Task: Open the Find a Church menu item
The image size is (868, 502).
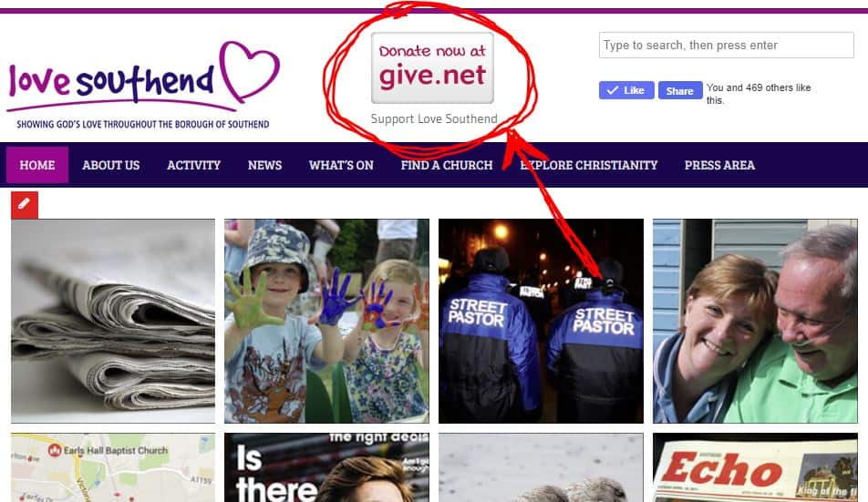Action: 446,165
